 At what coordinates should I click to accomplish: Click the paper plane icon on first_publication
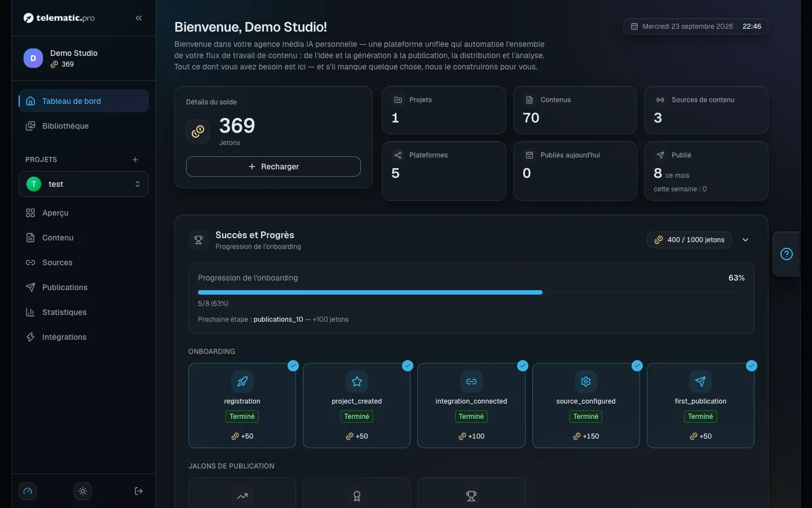pos(700,382)
